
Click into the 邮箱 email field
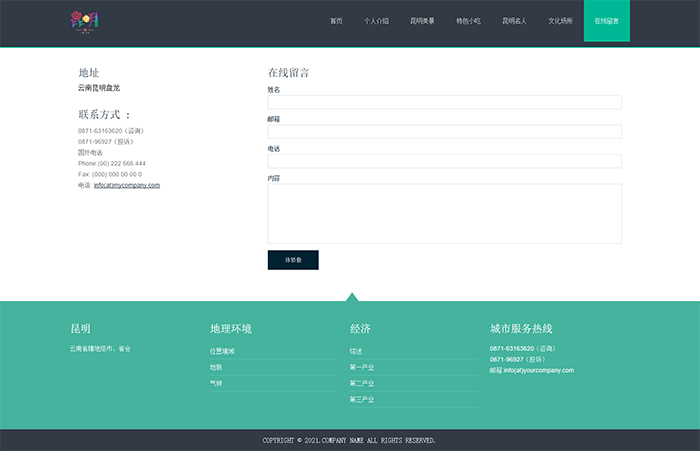[x=444, y=132]
